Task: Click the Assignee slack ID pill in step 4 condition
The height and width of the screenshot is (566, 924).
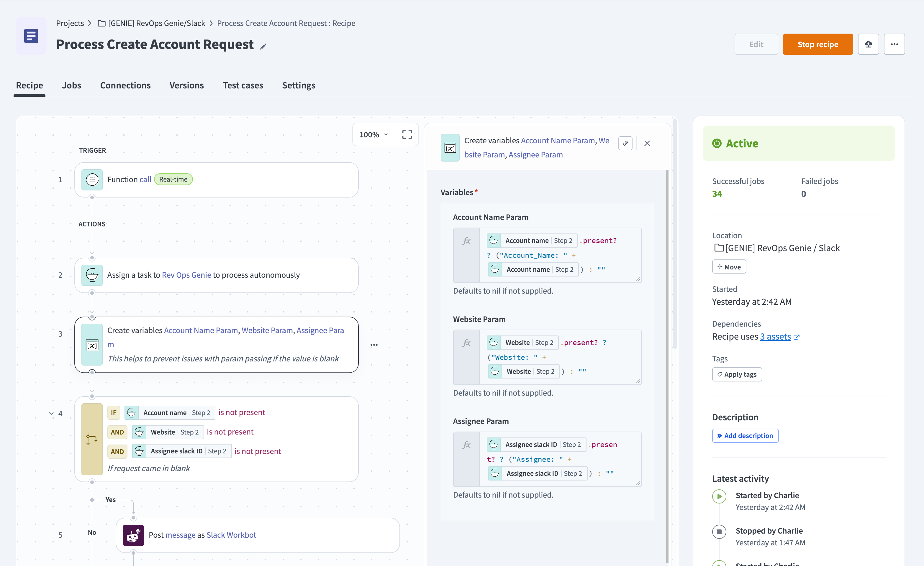Action: tap(181, 451)
